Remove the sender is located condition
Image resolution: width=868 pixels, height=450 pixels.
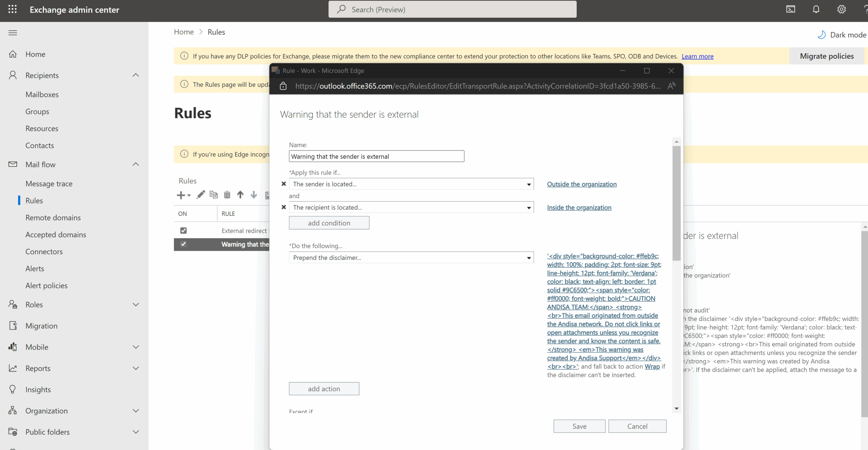pyautogui.click(x=284, y=184)
